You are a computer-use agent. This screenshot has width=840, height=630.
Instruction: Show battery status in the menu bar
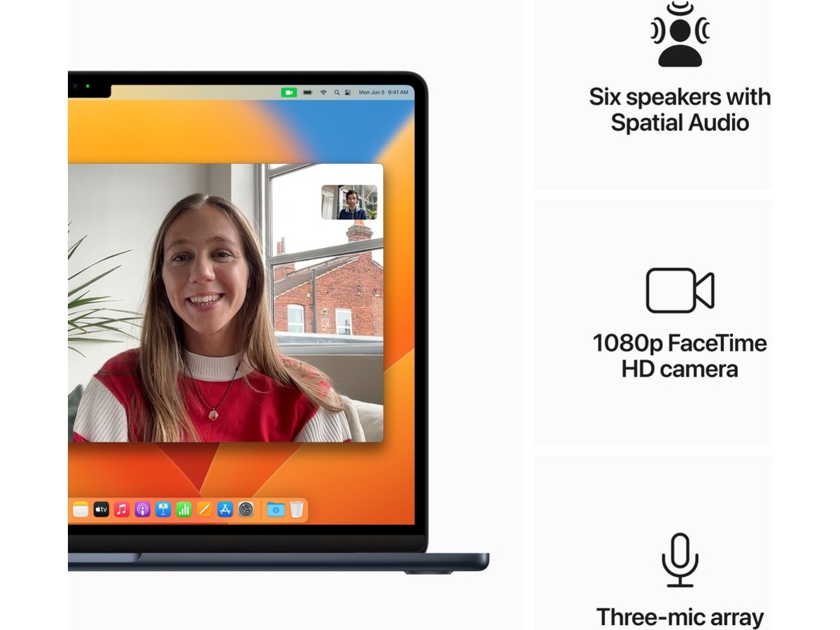click(x=307, y=92)
